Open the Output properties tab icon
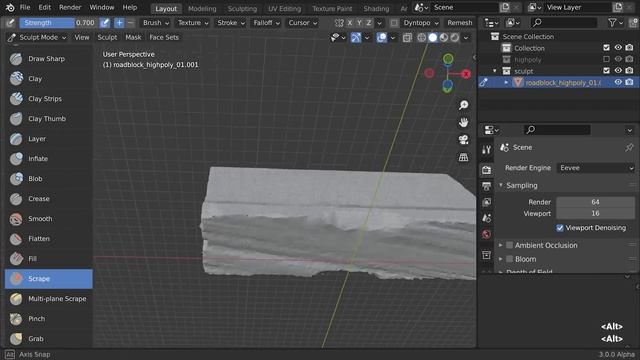This screenshot has width=640, height=360. click(486, 186)
